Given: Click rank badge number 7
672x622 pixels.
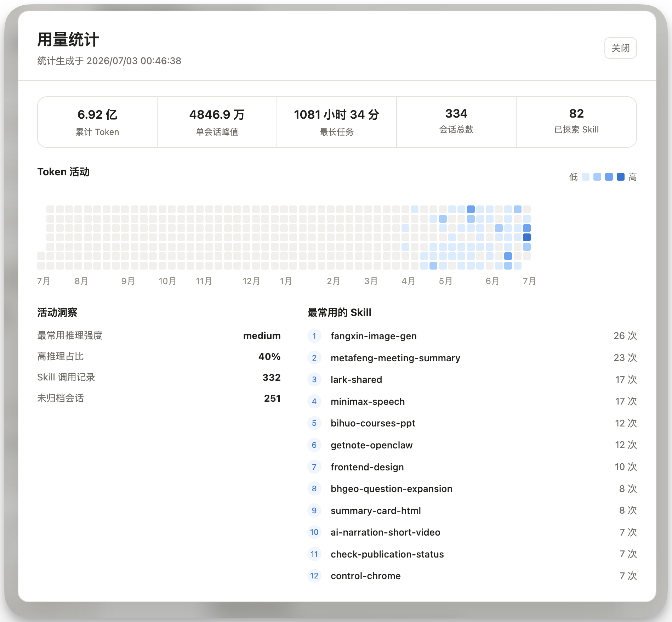Looking at the screenshot, I should pyautogui.click(x=314, y=467).
